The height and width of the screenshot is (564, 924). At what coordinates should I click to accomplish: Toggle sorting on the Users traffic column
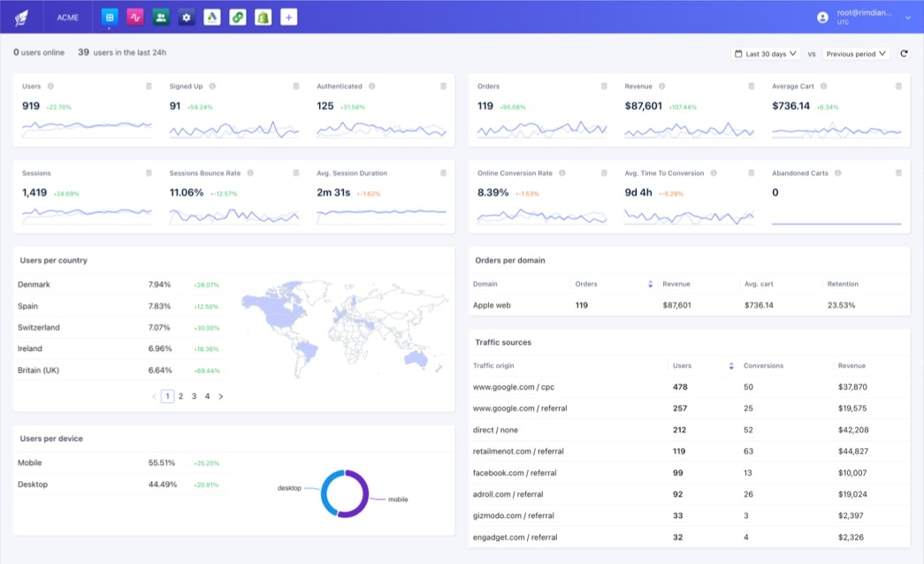(x=729, y=365)
